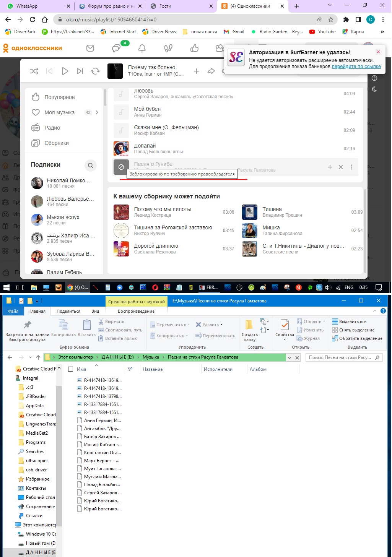Open the Удалить dropdown arrow

tap(222, 325)
